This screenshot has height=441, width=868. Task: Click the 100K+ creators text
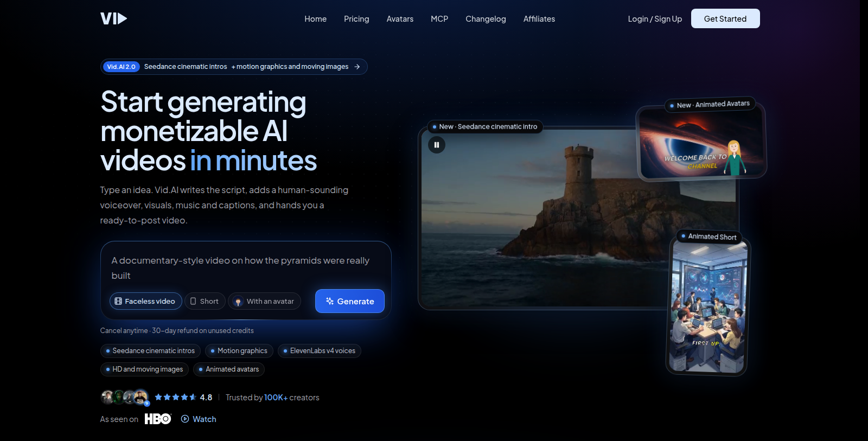pos(291,398)
